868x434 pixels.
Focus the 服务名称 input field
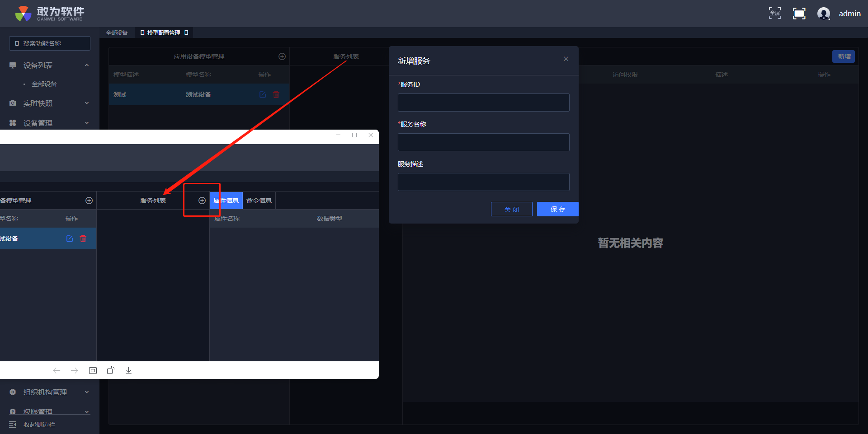coord(484,142)
